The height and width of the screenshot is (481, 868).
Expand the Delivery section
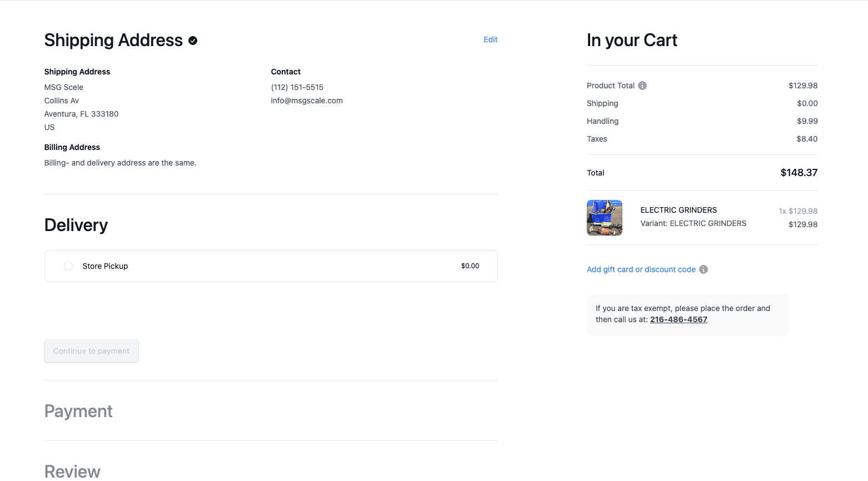point(76,225)
